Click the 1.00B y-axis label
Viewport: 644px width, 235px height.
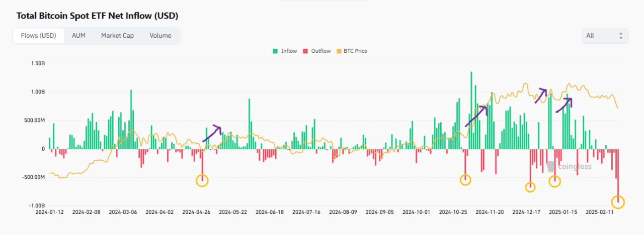tap(37, 92)
